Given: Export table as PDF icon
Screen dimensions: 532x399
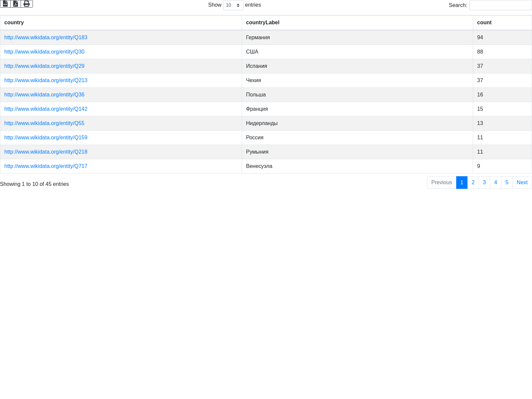Looking at the screenshot, I should [16, 4].
